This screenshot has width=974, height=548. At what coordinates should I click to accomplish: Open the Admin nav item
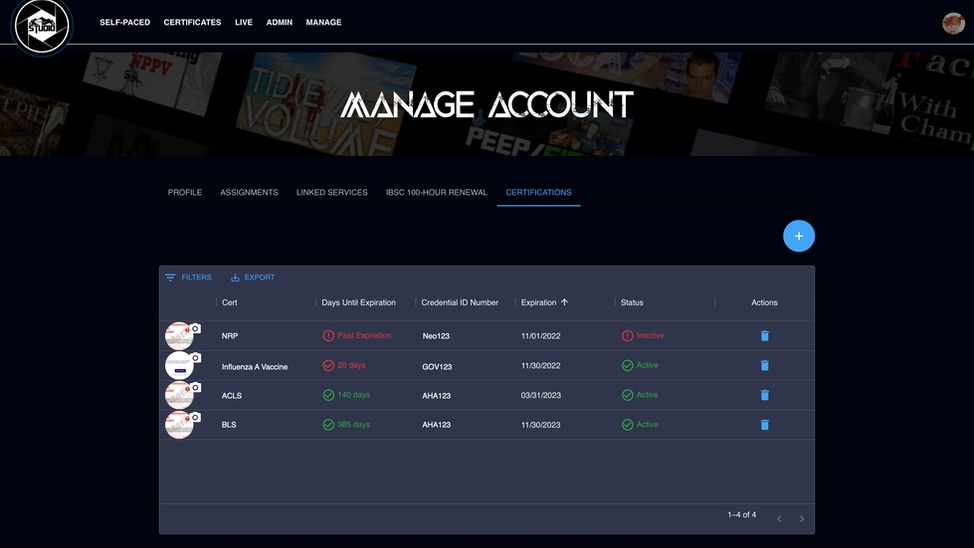pyautogui.click(x=280, y=22)
